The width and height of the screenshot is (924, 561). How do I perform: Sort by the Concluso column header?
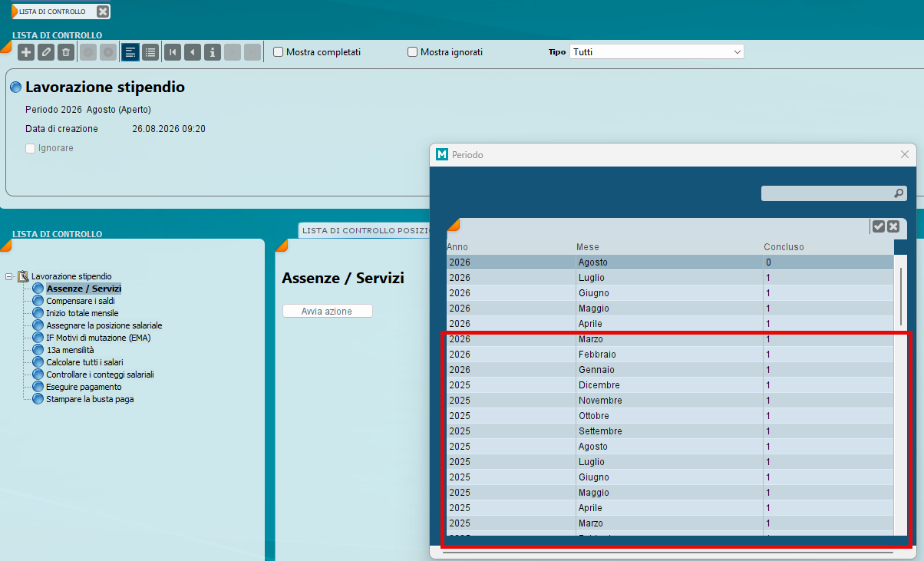[x=784, y=247]
